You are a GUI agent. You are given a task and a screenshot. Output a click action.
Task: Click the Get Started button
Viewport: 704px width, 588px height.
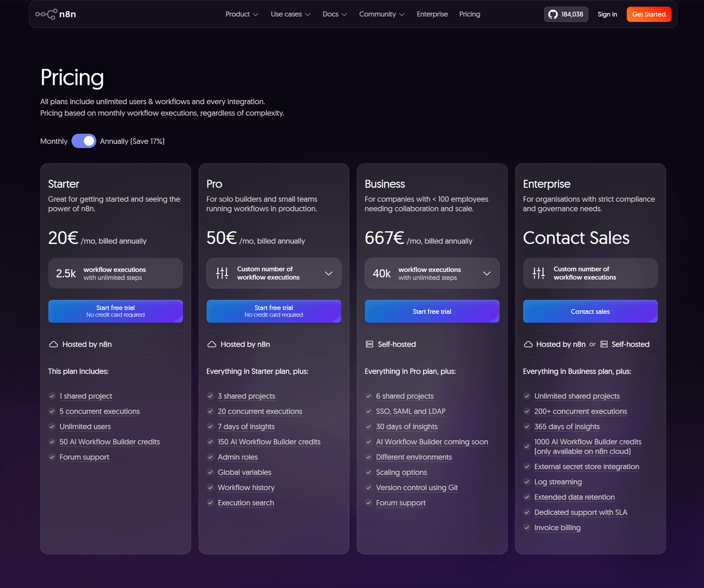pyautogui.click(x=649, y=14)
